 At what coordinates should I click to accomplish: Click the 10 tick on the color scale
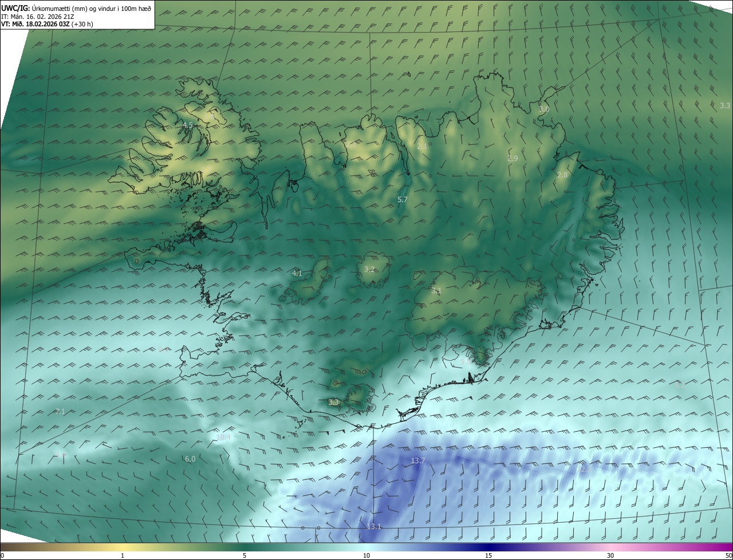(366, 555)
